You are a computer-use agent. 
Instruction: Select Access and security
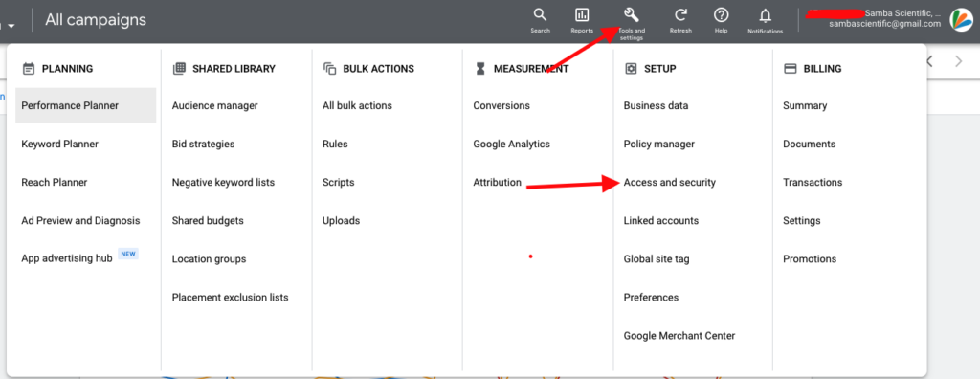click(x=669, y=183)
